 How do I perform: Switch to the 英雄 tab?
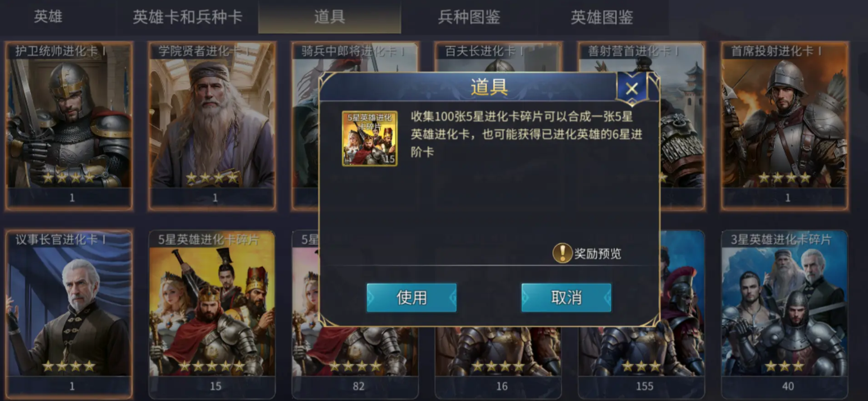point(48,17)
